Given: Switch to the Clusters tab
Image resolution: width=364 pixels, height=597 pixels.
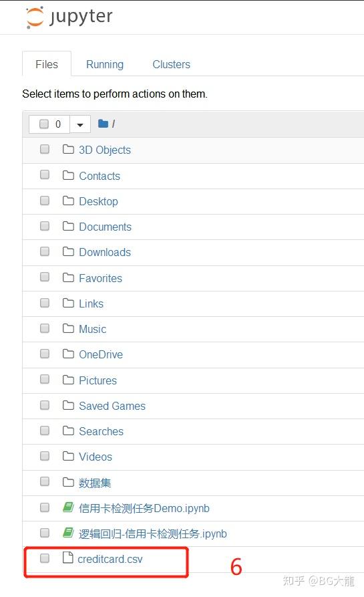Looking at the screenshot, I should click(x=171, y=64).
